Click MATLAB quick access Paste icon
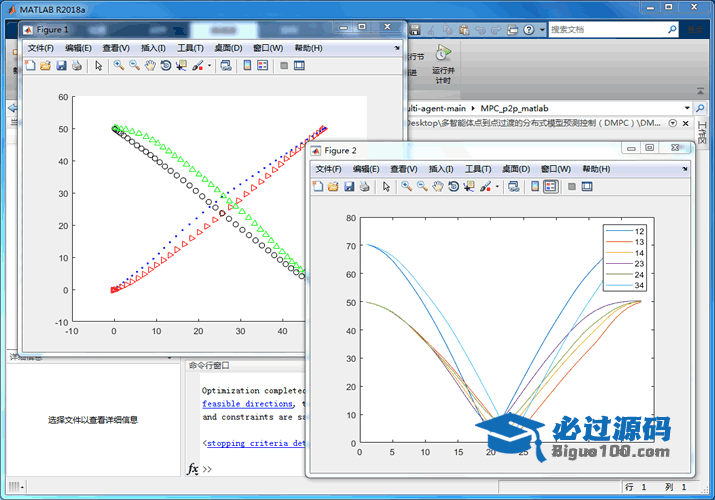 464,30
